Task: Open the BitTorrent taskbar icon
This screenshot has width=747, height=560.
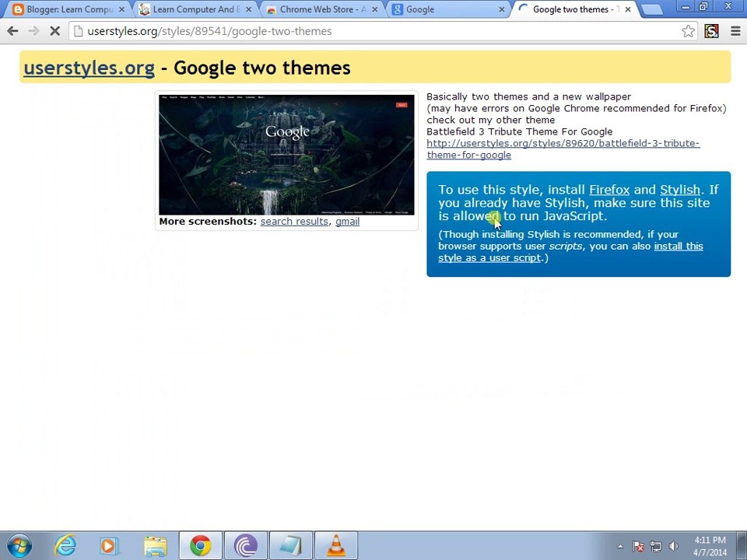Action: pyautogui.click(x=246, y=546)
